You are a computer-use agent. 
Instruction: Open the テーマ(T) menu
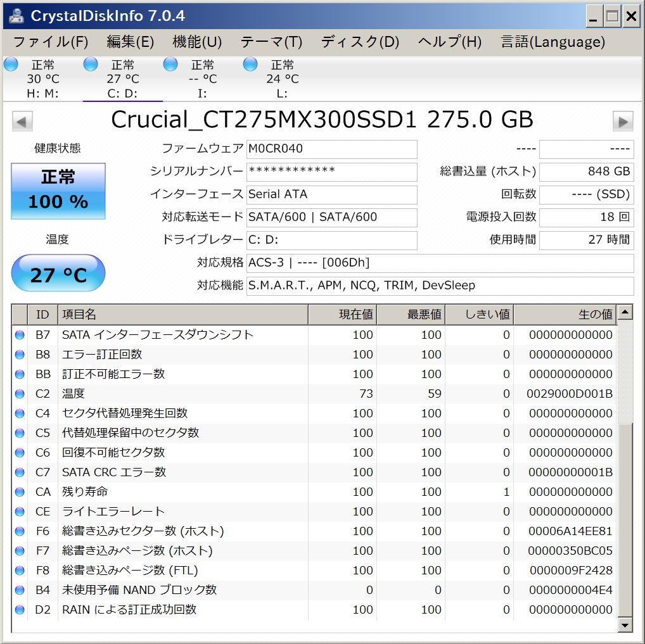[x=271, y=42]
